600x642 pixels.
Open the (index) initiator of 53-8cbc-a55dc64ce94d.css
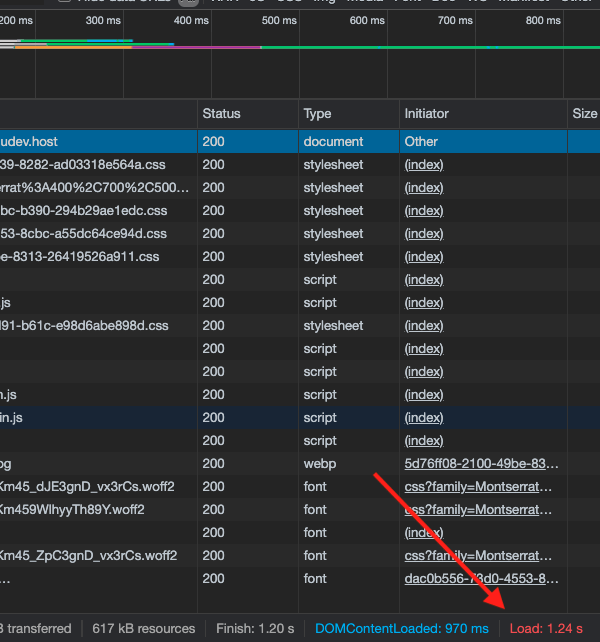pyautogui.click(x=424, y=233)
